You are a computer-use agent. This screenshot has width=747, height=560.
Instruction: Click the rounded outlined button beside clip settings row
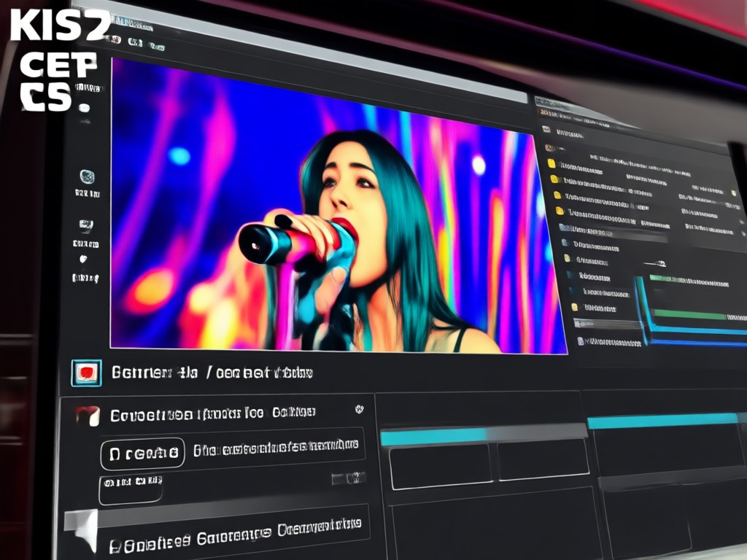(x=142, y=454)
